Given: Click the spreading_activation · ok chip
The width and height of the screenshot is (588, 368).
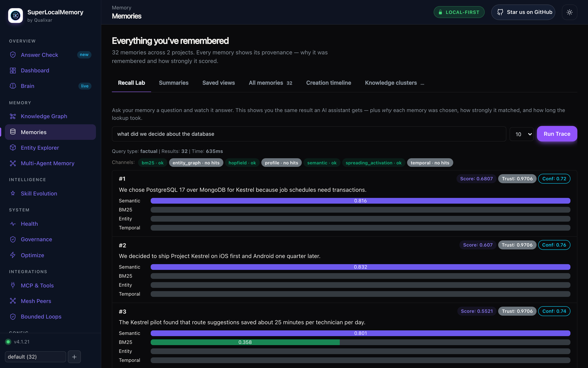Looking at the screenshot, I should (373, 163).
